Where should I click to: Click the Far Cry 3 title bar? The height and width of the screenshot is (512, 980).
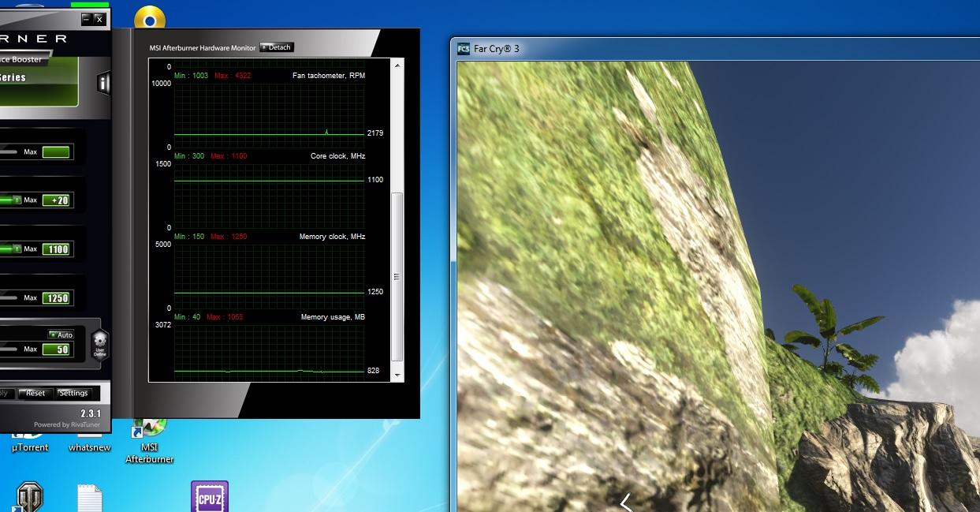coord(716,48)
